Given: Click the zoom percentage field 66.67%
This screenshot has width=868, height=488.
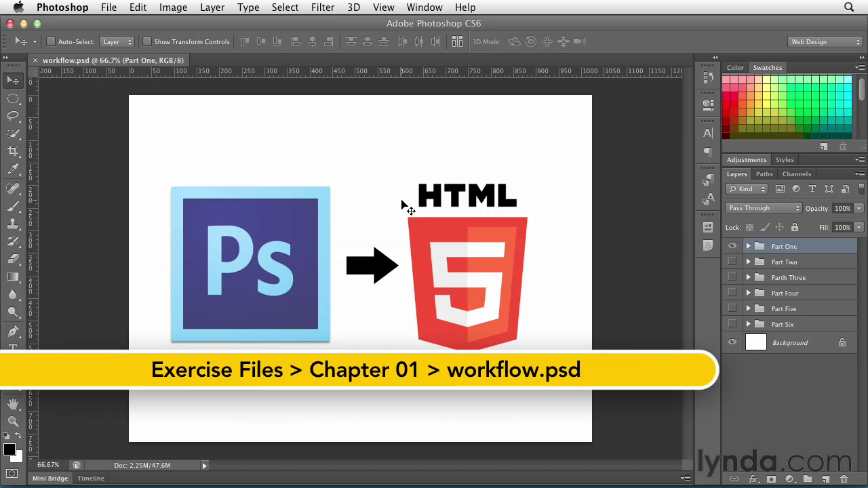Looking at the screenshot, I should point(48,465).
